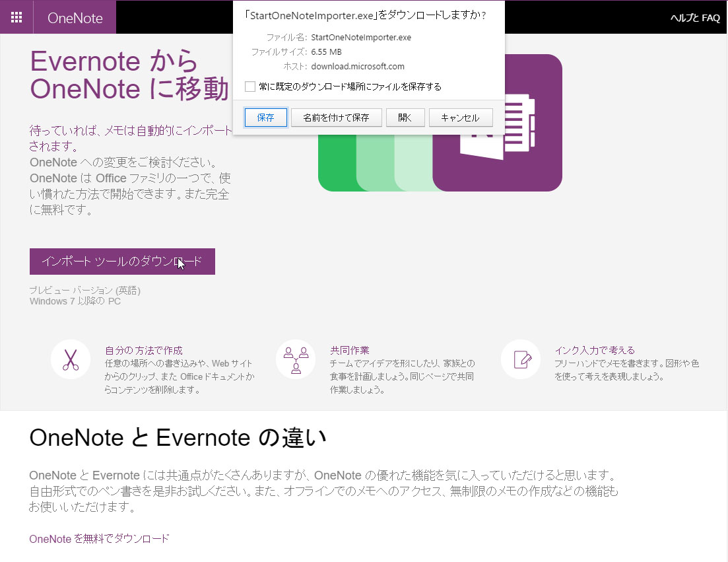
Task: Click the OneNote brand header
Action: (x=75, y=18)
